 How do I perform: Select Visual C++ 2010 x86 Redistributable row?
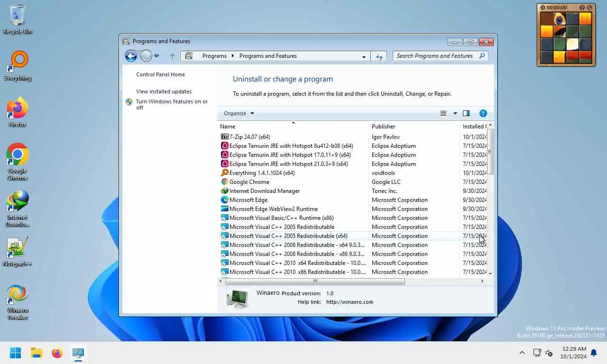coord(353,272)
